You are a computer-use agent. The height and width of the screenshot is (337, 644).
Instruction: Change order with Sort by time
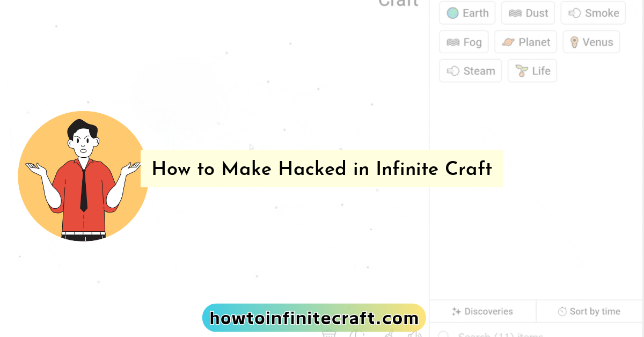[x=589, y=311]
